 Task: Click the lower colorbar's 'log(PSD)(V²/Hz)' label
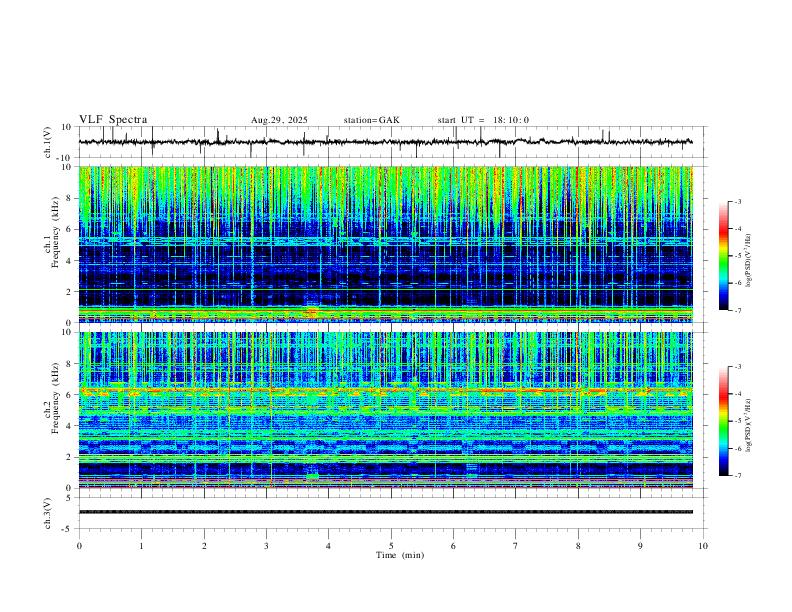point(748,426)
